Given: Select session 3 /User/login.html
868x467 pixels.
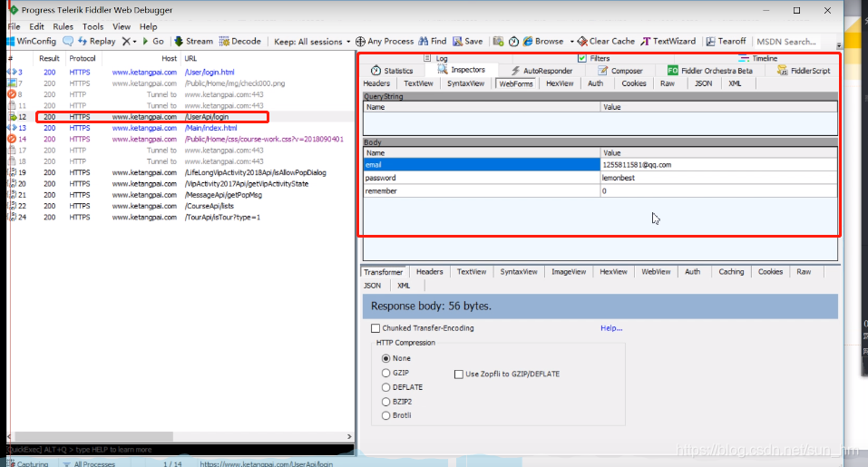Looking at the screenshot, I should 180,72.
